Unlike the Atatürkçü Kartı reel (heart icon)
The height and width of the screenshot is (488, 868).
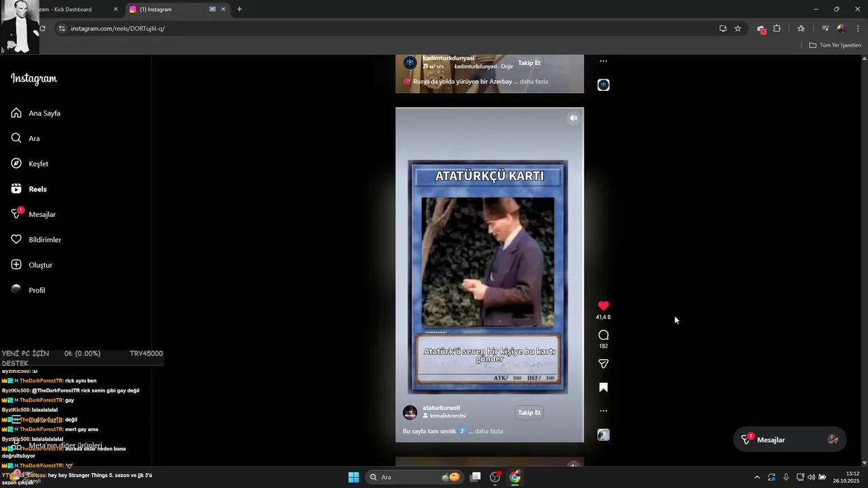(604, 306)
